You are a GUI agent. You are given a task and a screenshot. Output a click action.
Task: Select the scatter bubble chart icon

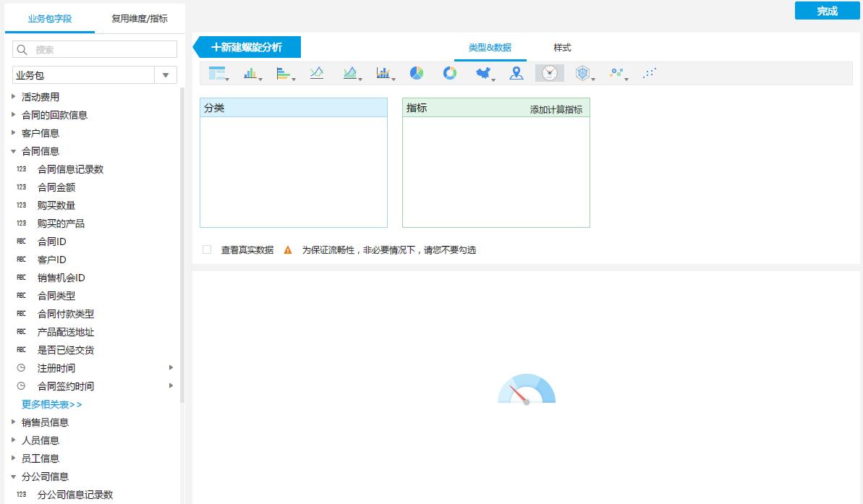pos(617,73)
